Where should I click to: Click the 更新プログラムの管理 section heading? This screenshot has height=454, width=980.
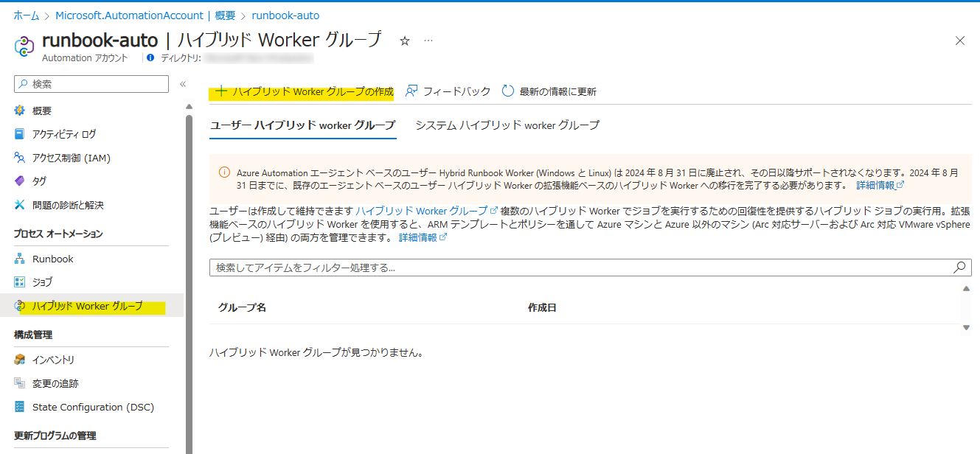(x=55, y=436)
